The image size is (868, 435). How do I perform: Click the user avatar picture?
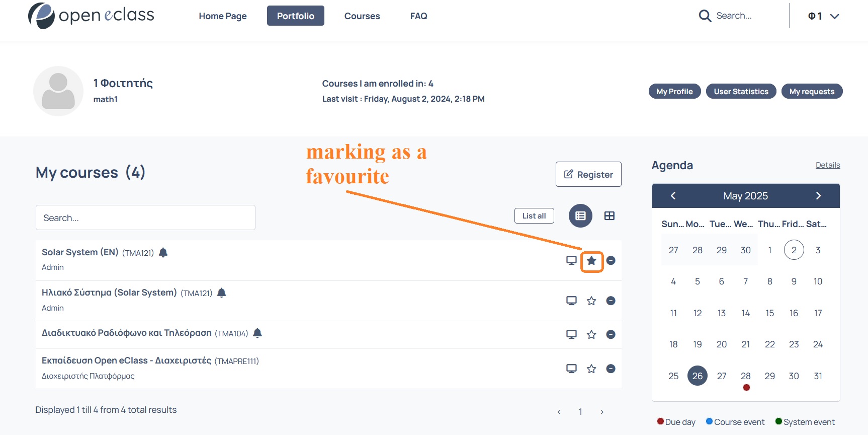coord(58,91)
